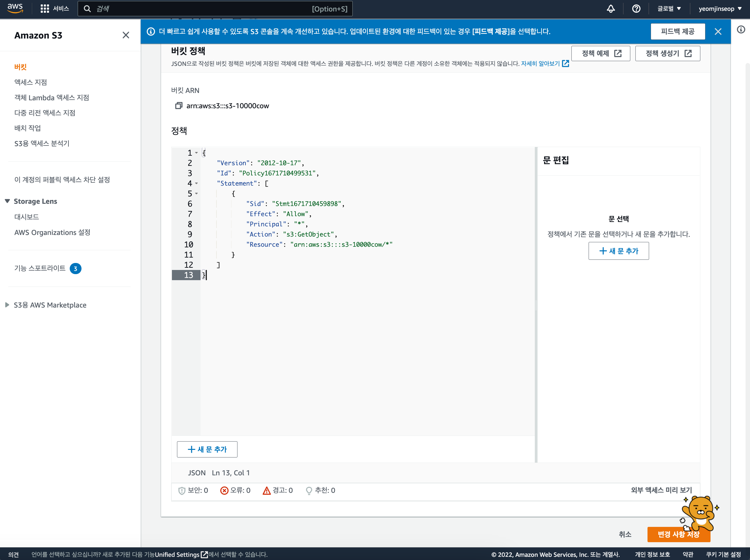Open the notifications bell icon
This screenshot has height=560, width=750.
click(611, 9)
